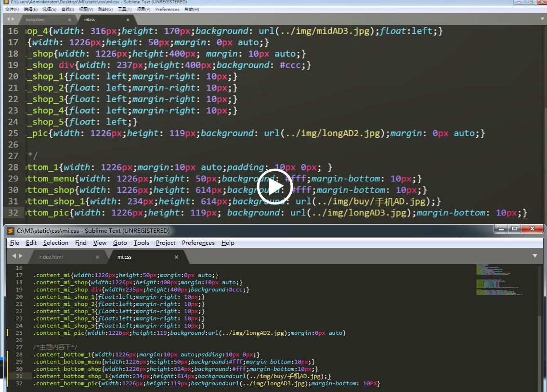Click Sublime Text icon in lower title bar
Viewport: 547px width, 392px height.
click(x=10, y=230)
